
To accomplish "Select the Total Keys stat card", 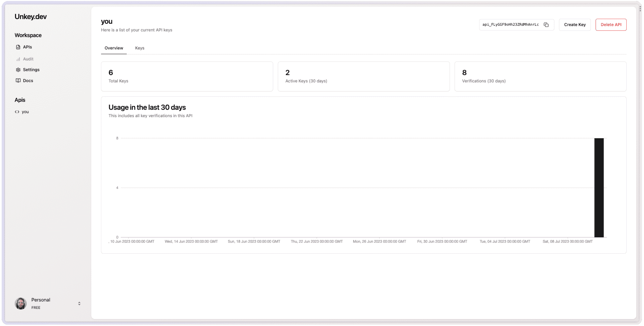I will 187,76.
